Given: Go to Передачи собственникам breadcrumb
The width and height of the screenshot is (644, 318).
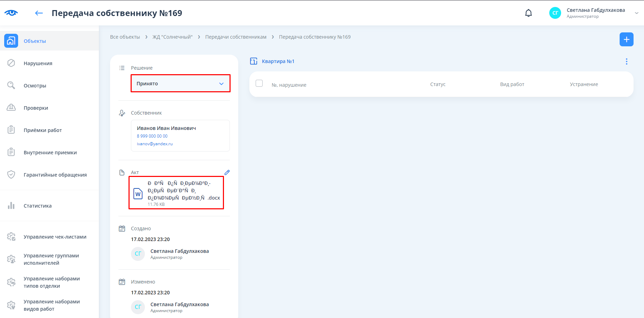Looking at the screenshot, I should tap(236, 37).
